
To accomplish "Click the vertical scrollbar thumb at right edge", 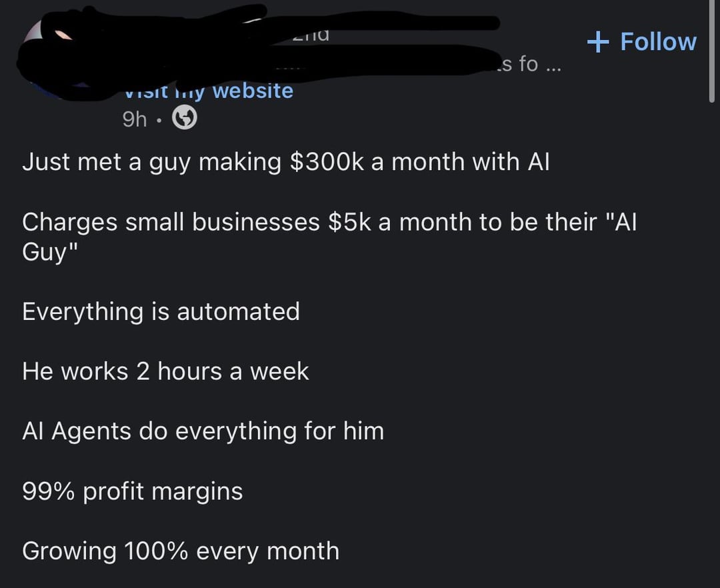I will coord(712,51).
